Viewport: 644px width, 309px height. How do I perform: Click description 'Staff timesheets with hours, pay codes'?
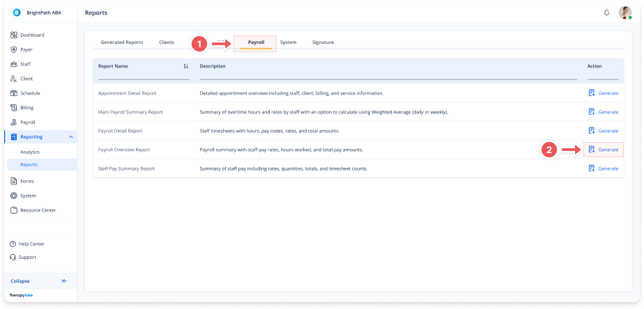coord(270,131)
